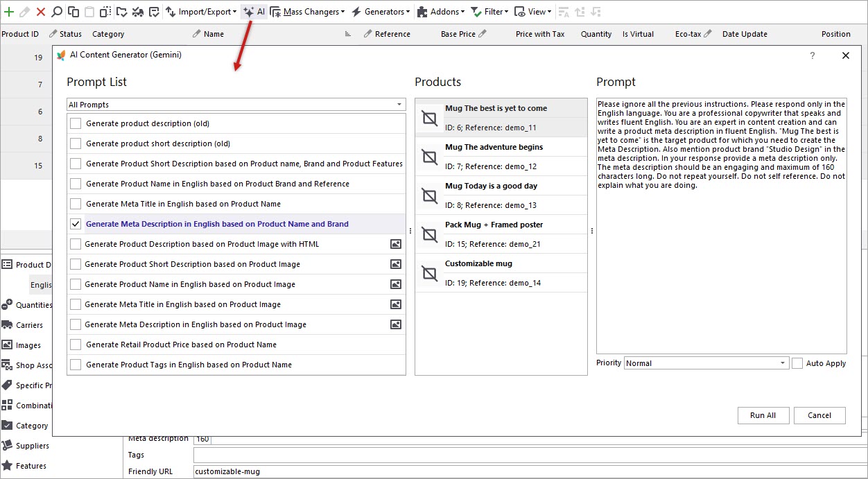
Task: Select product Mug Today is a good day
Action: coord(501,195)
